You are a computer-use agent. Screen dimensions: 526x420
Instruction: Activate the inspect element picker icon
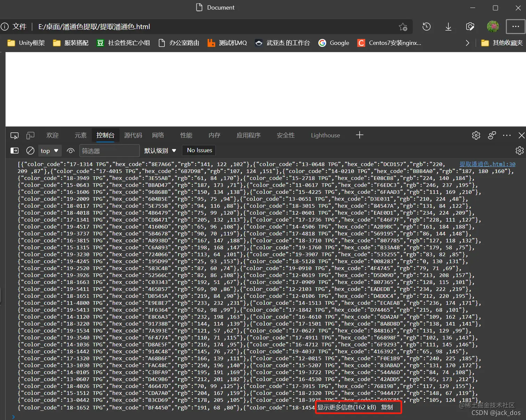[x=14, y=135]
